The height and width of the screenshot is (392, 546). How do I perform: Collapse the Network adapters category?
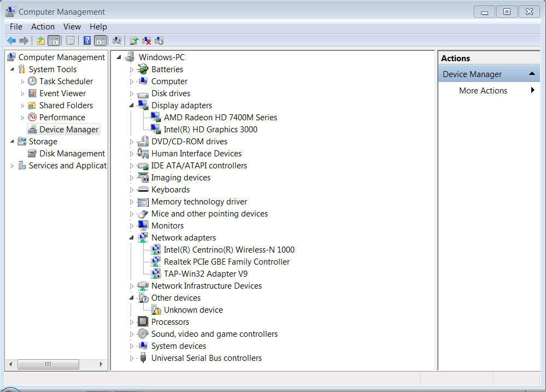[x=131, y=238]
